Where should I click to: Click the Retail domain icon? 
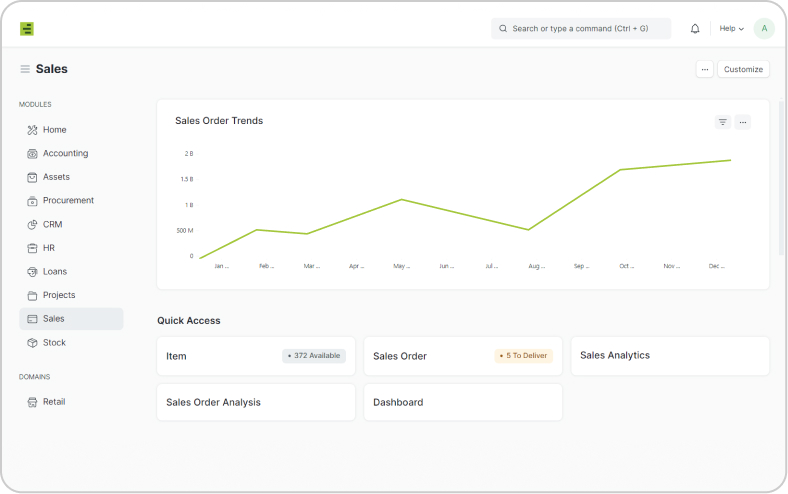coord(32,402)
